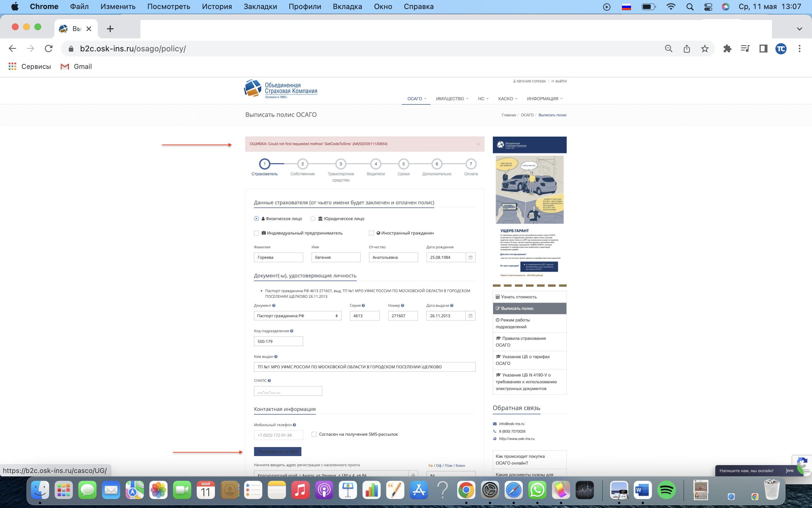
Task: Go to step 3 Транспортное средство
Action: coord(341,164)
